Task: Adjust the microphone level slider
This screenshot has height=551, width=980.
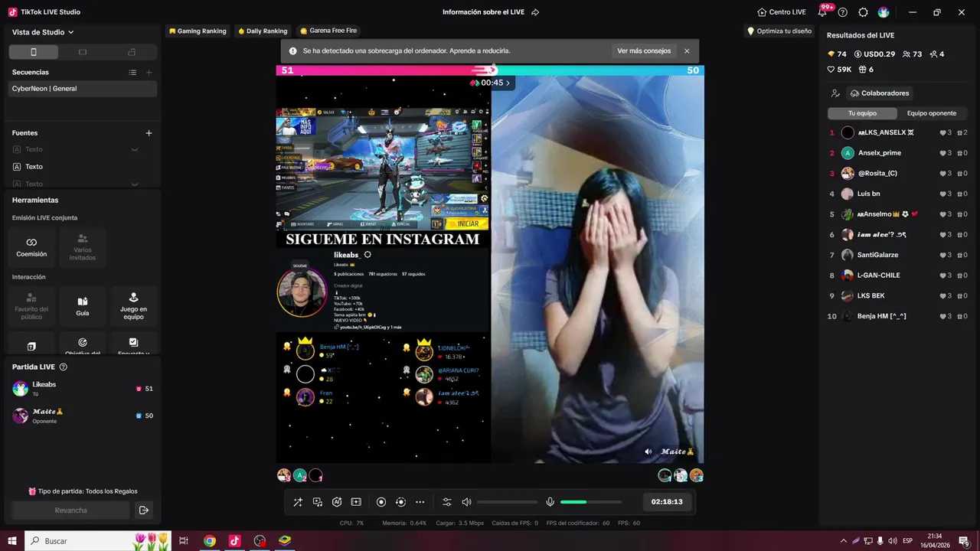Action: (590, 502)
